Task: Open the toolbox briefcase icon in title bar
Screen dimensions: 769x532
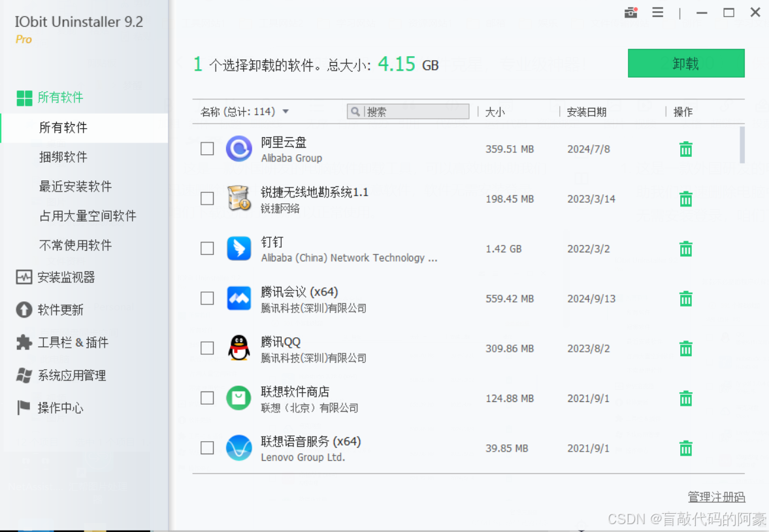Action: coord(630,12)
